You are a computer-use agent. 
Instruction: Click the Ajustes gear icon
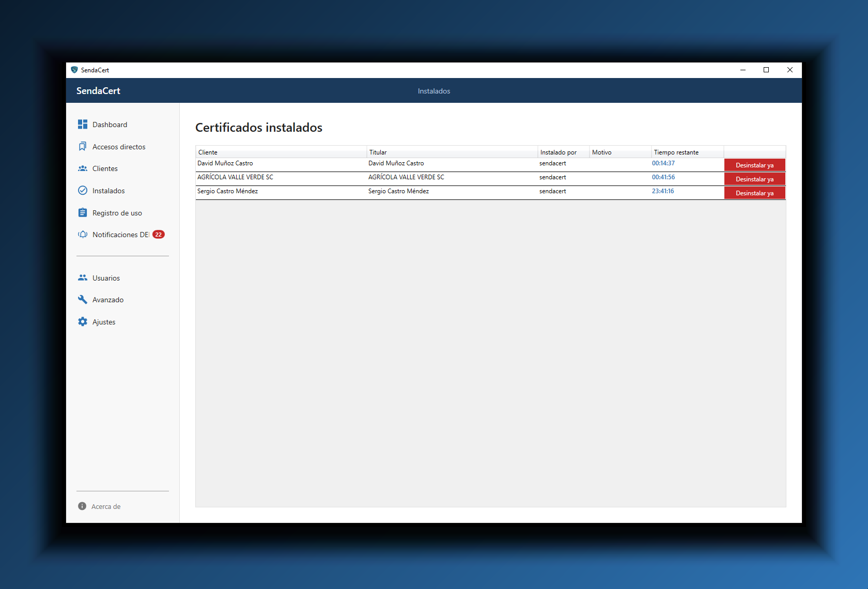(83, 322)
